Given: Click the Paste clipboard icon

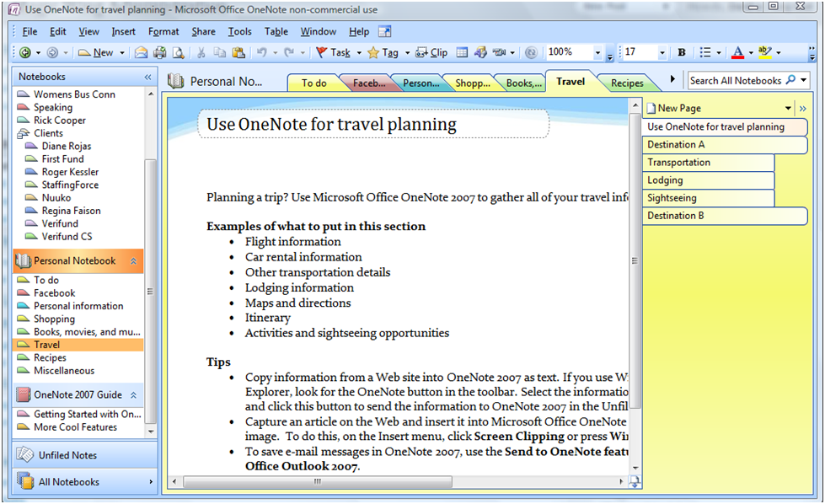Looking at the screenshot, I should click(238, 52).
